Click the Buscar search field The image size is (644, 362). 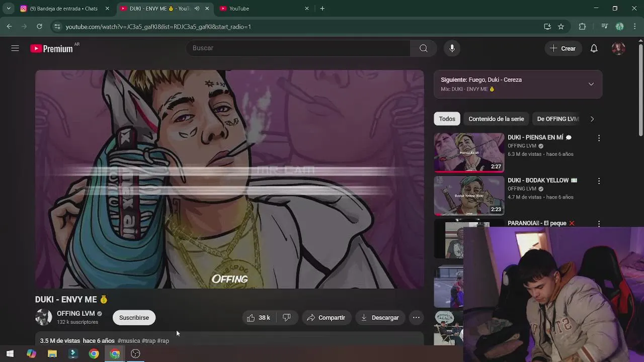point(299,48)
